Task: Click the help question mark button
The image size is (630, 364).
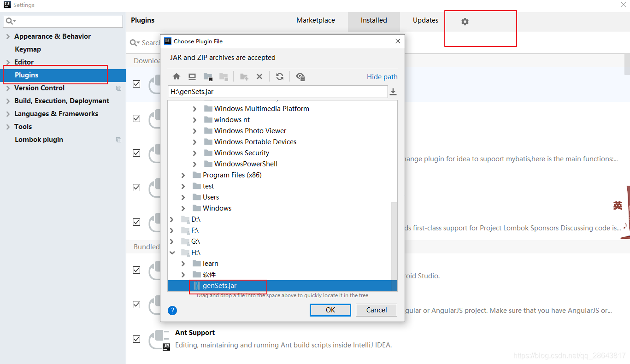Action: click(x=172, y=311)
